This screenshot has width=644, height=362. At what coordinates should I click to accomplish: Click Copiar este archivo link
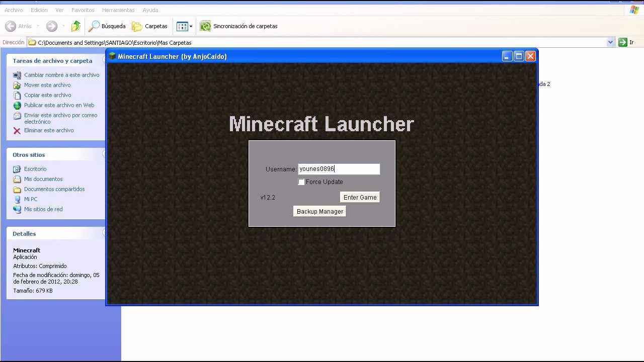[48, 95]
